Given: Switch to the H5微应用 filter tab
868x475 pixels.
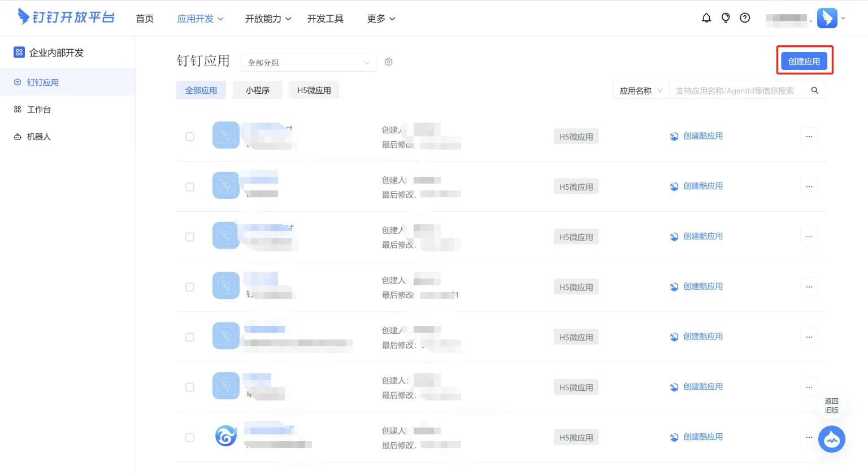Looking at the screenshot, I should [x=314, y=90].
